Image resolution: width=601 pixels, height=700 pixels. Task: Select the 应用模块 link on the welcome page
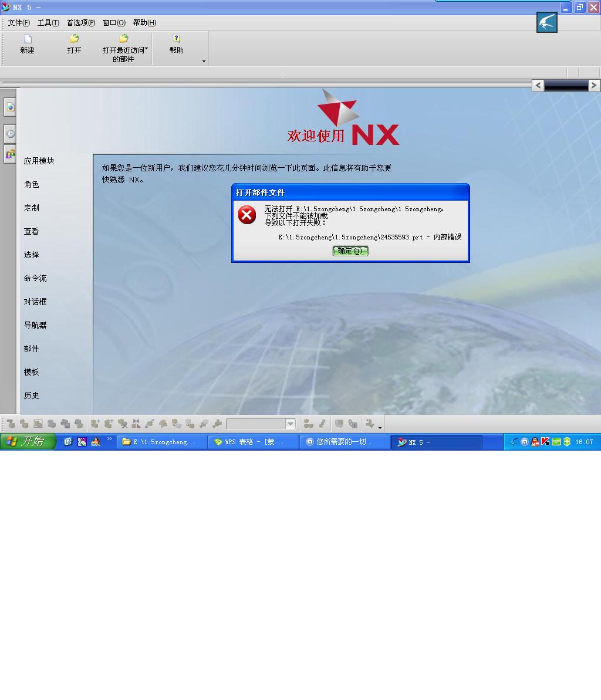pyautogui.click(x=39, y=161)
